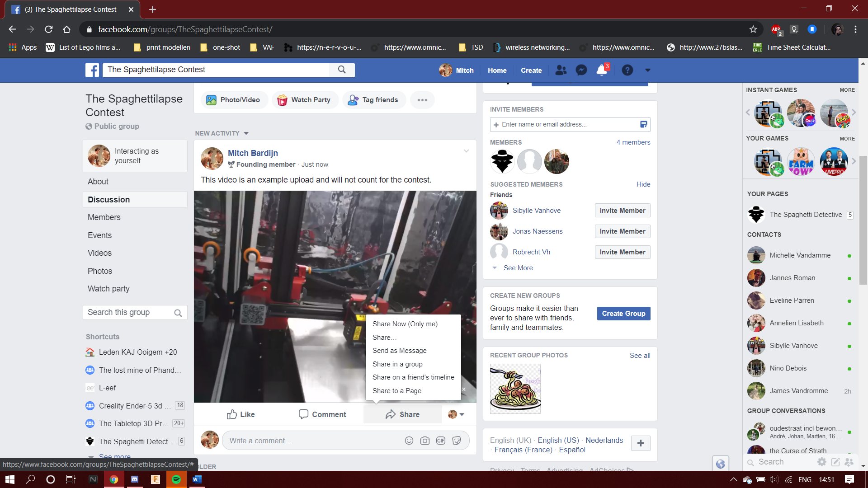Choose Share in a group

[397, 364]
